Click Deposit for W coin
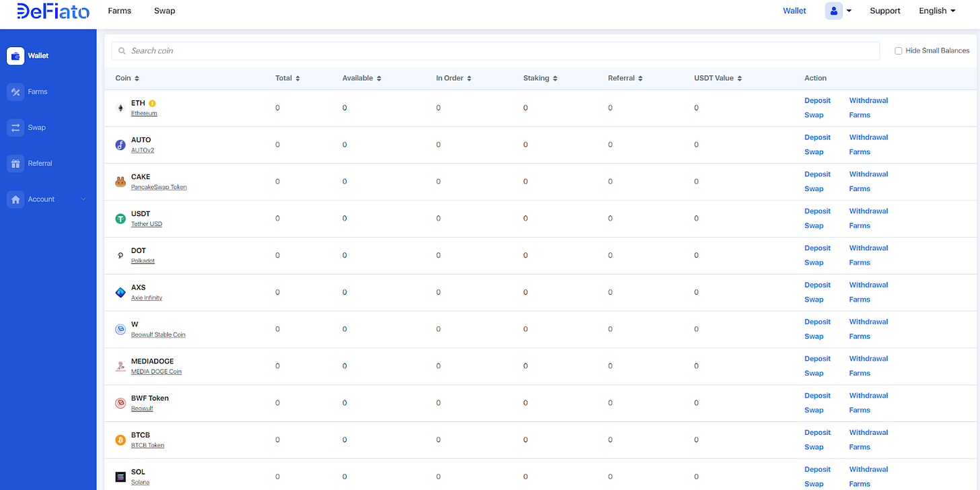This screenshot has width=980, height=490. [818, 322]
